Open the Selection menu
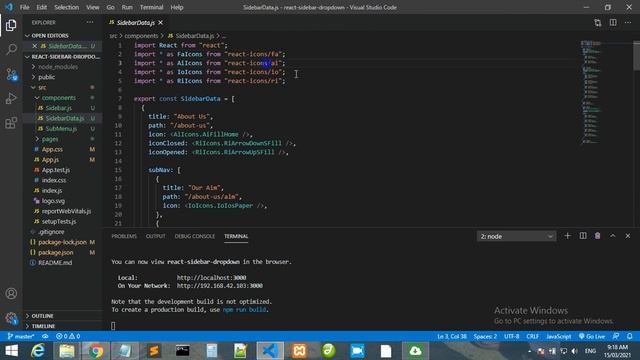The height and width of the screenshot is (360, 640). click(67, 7)
